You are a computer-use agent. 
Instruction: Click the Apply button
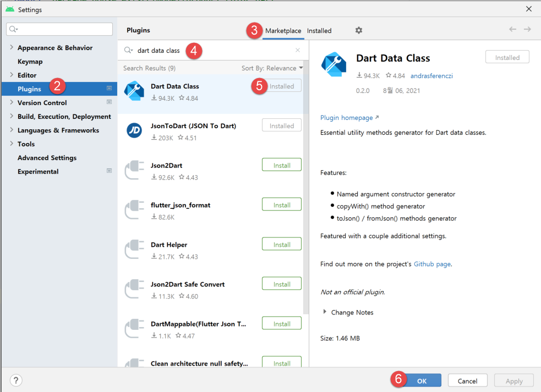point(513,380)
